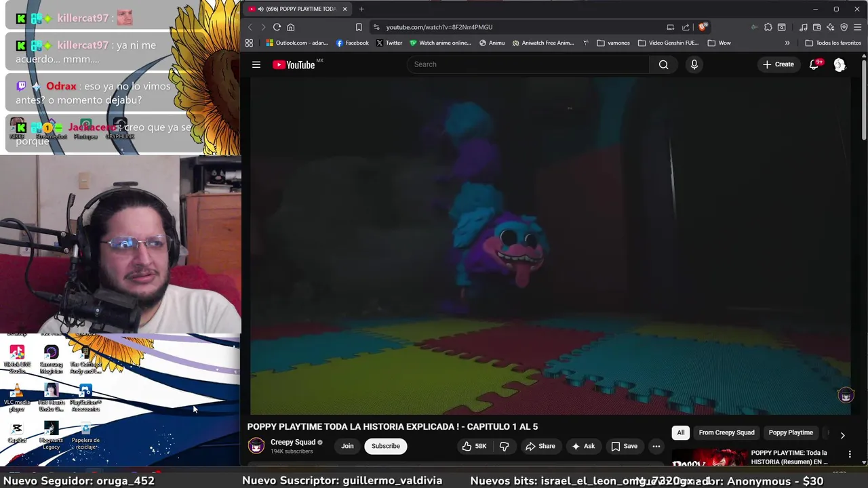This screenshot has height=488, width=868.
Task: Open the Aniwatch Free Anime bookmark
Action: [543, 43]
